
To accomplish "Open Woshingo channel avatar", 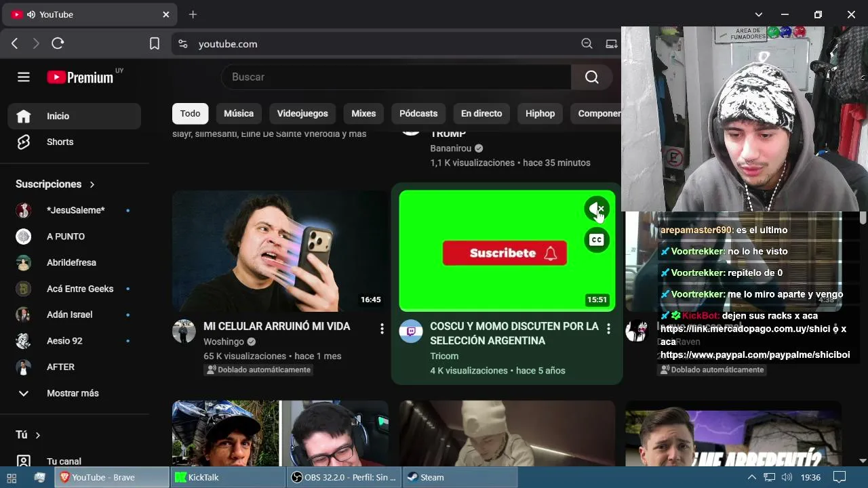I will [x=184, y=331].
